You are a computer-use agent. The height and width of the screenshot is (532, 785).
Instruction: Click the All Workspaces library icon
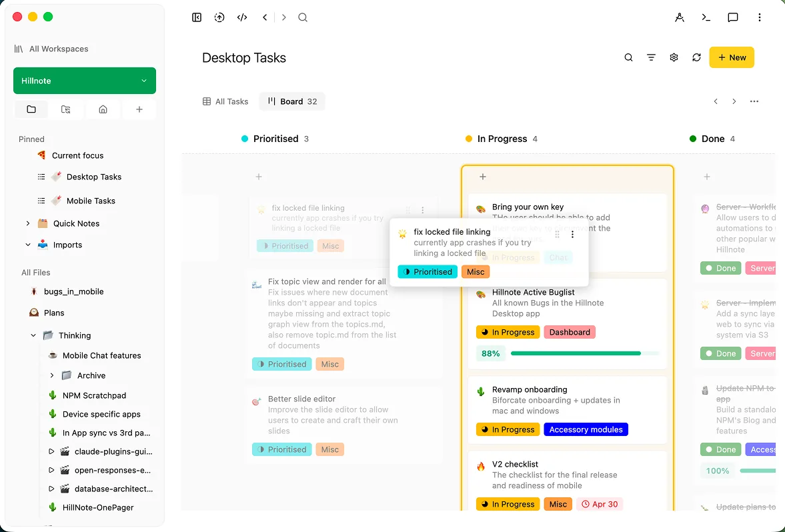19,49
